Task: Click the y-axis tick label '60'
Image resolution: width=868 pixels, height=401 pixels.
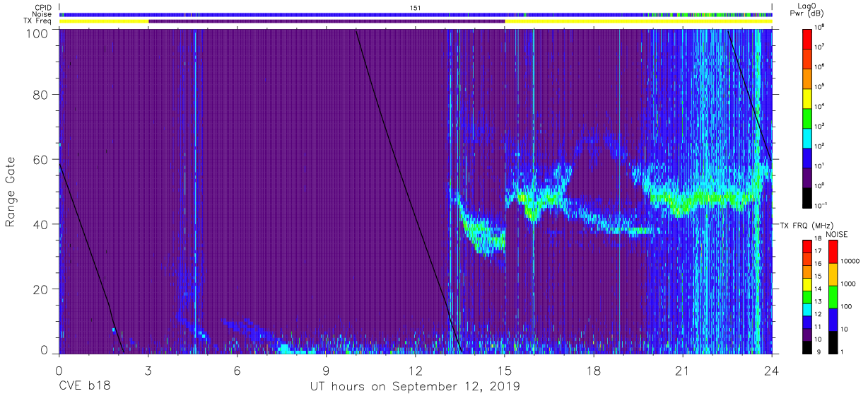Action: point(40,160)
